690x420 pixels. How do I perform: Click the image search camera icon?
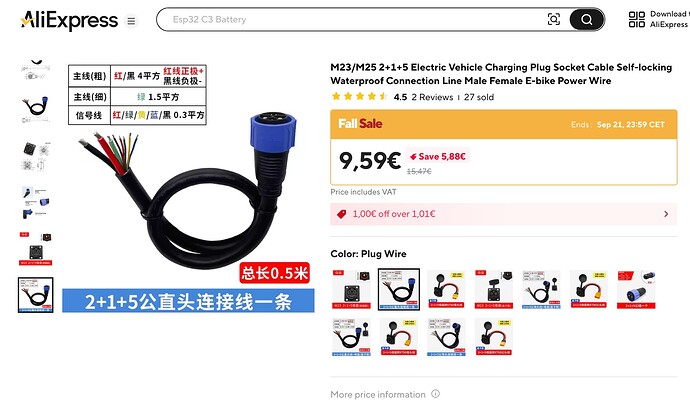click(x=554, y=19)
